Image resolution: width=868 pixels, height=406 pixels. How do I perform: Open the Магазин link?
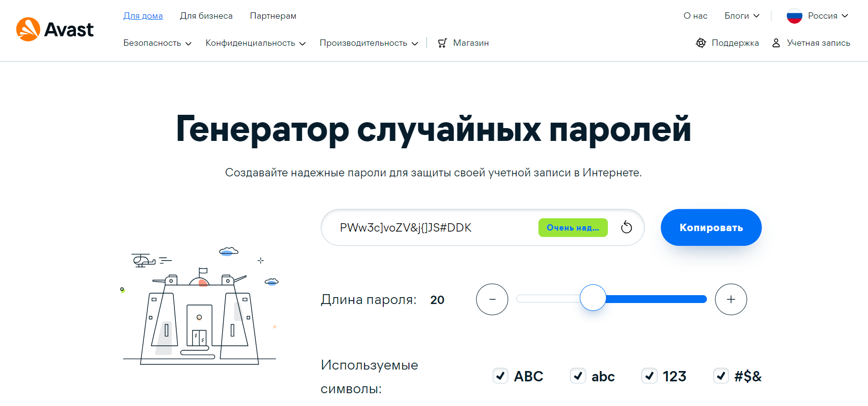coord(463,43)
